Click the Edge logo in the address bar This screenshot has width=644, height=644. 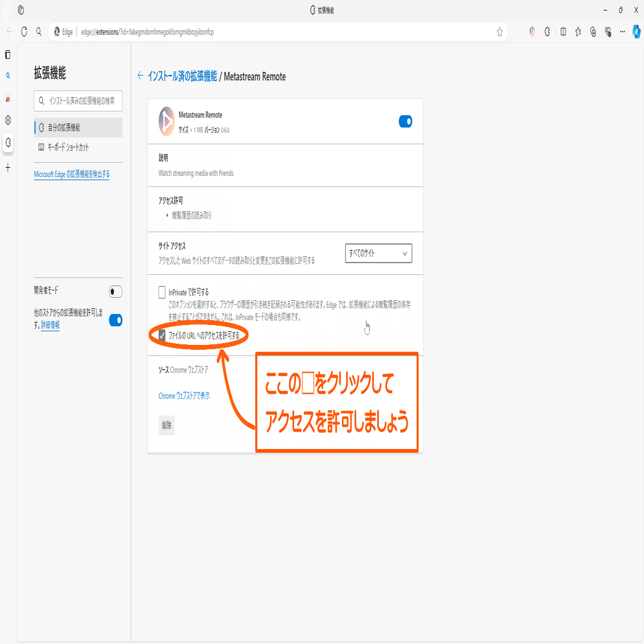57,32
